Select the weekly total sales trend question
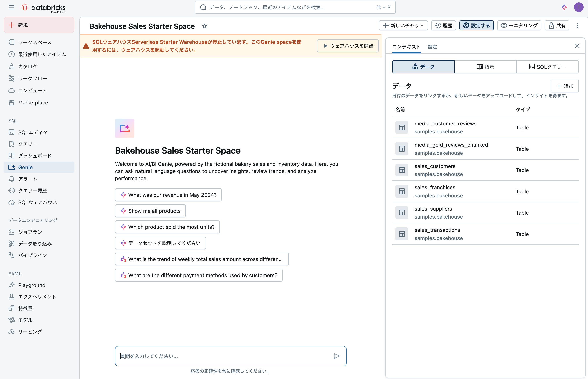The width and height of the screenshot is (588, 379). [x=202, y=259]
